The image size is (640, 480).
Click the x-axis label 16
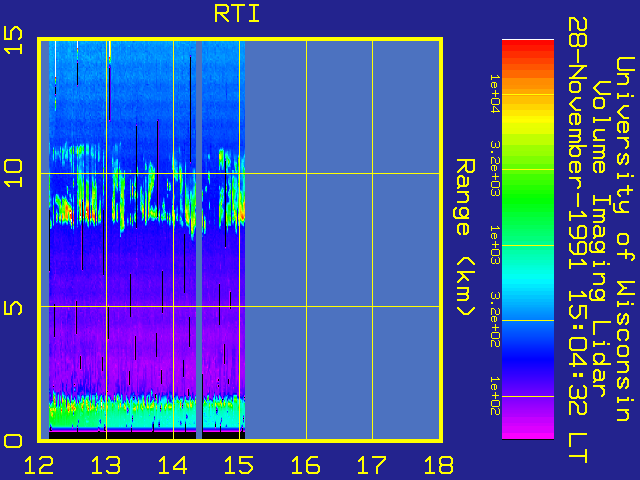306,465
